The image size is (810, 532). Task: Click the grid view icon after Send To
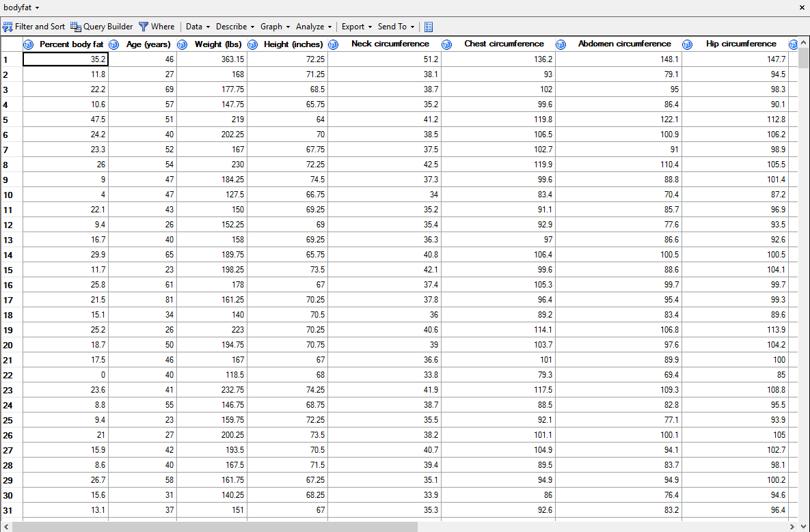click(x=428, y=26)
